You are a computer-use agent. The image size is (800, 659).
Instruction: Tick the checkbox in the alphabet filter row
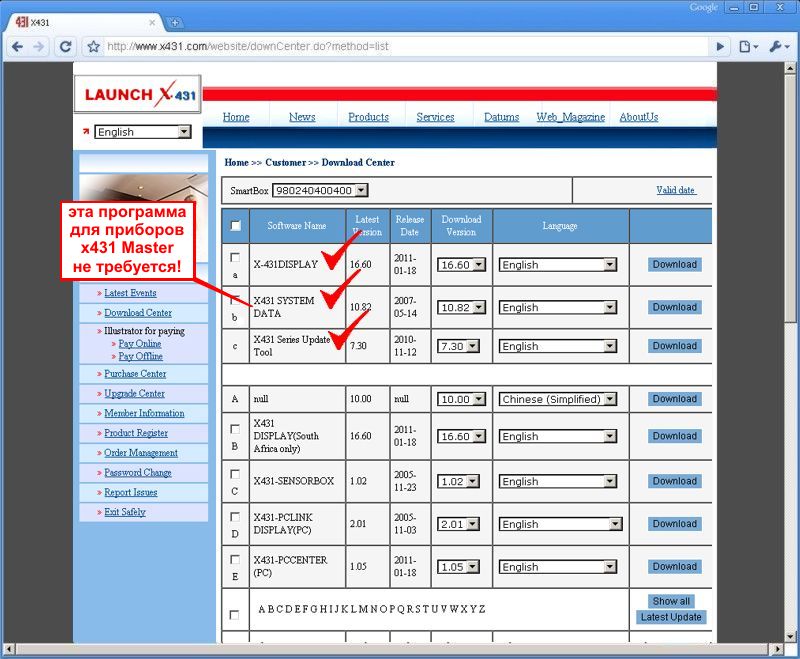234,615
